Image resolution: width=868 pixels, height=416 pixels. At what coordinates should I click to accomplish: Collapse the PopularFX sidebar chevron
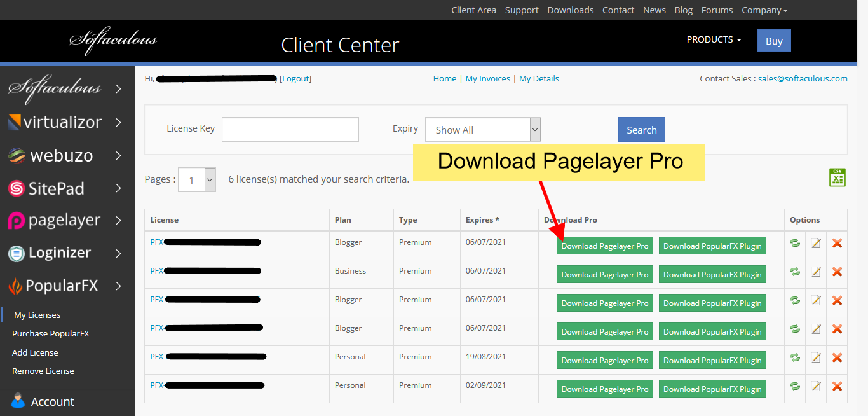tap(118, 286)
